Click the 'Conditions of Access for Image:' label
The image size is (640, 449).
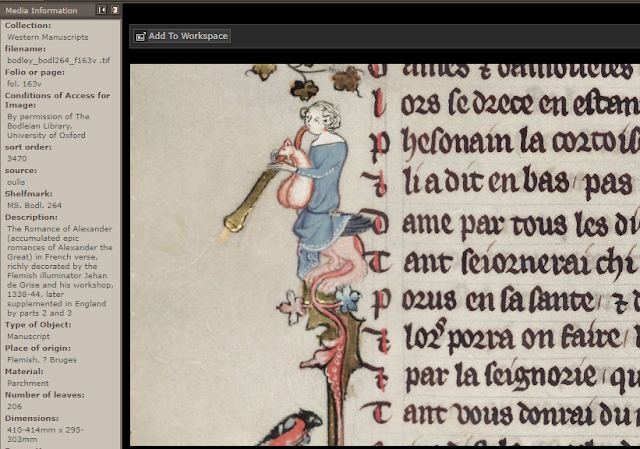57,100
